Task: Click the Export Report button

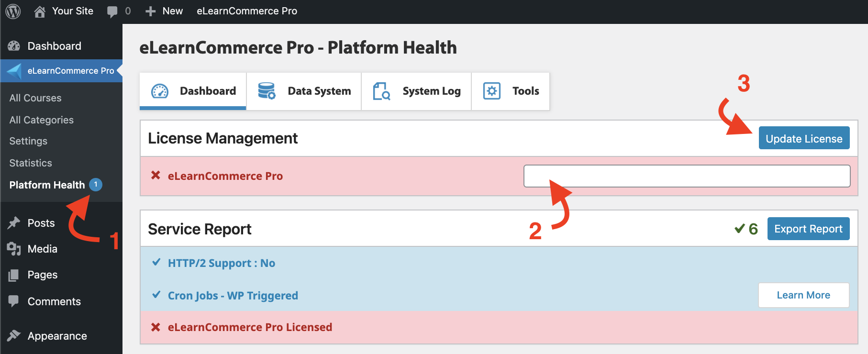Action: [x=808, y=229]
